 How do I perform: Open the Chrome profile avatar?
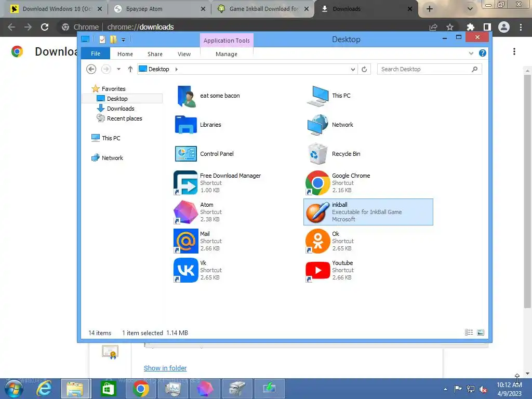(x=504, y=27)
